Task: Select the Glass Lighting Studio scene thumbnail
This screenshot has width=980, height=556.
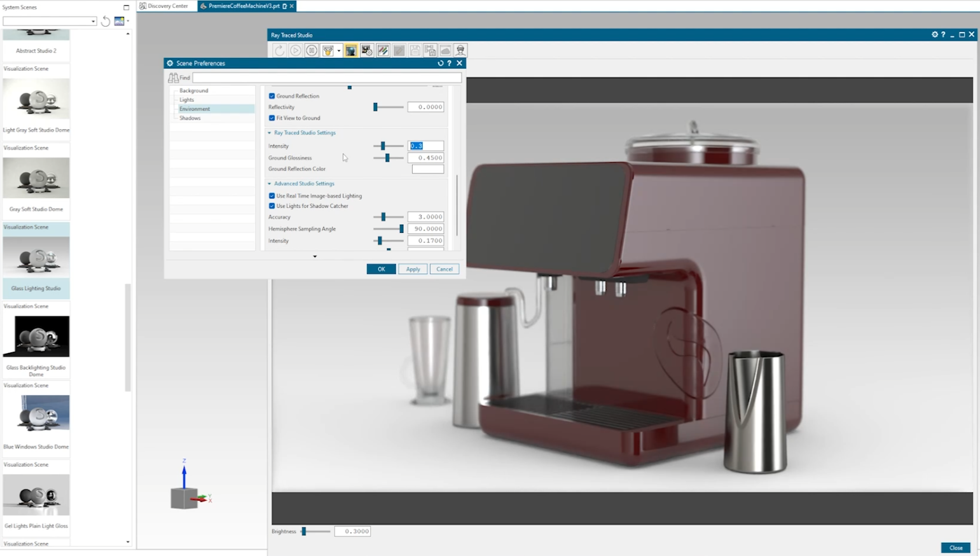Action: tap(36, 258)
